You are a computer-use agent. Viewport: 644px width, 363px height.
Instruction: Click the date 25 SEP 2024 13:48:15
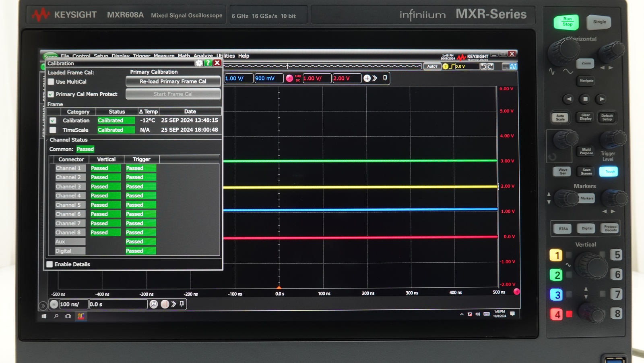pyautogui.click(x=190, y=120)
